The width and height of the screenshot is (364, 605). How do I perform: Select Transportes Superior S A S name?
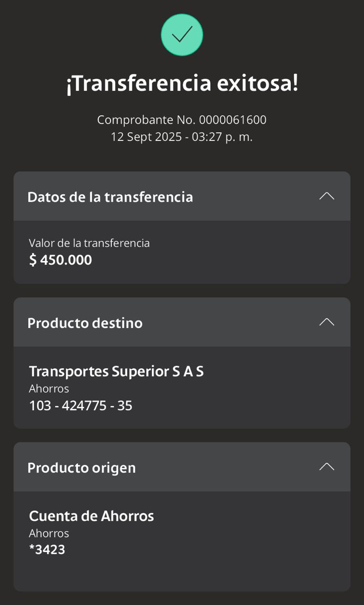(116, 372)
